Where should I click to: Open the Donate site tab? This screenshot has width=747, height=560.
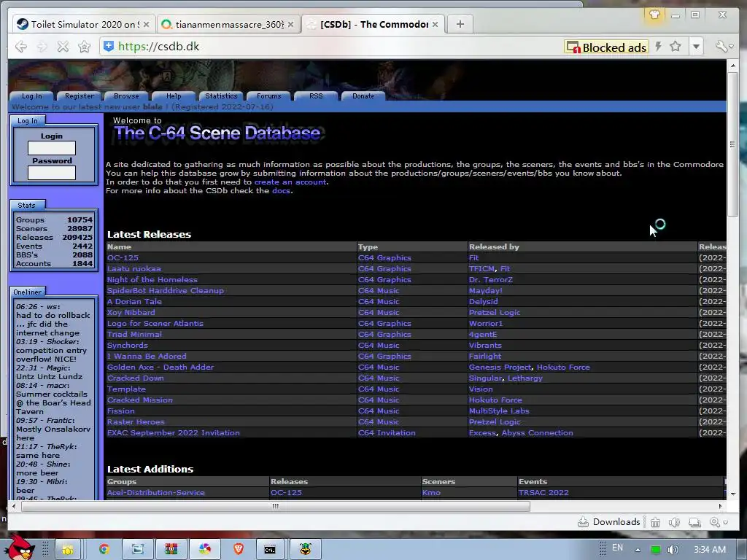(363, 96)
